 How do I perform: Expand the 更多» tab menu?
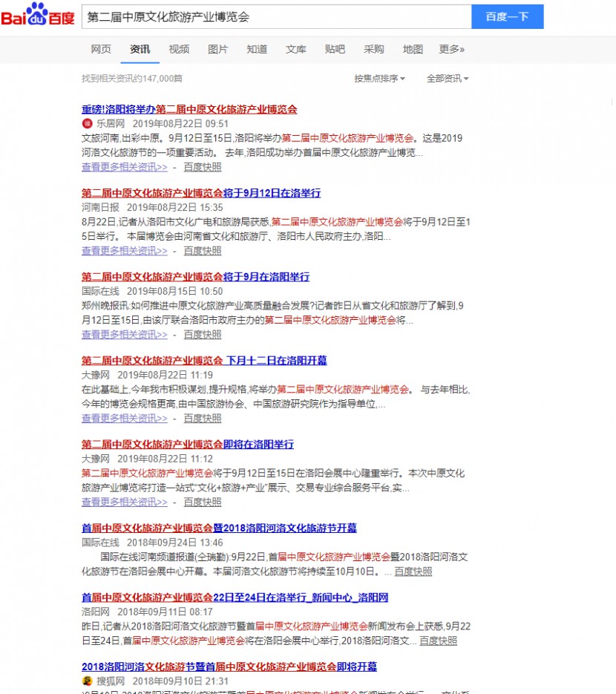click(451, 50)
